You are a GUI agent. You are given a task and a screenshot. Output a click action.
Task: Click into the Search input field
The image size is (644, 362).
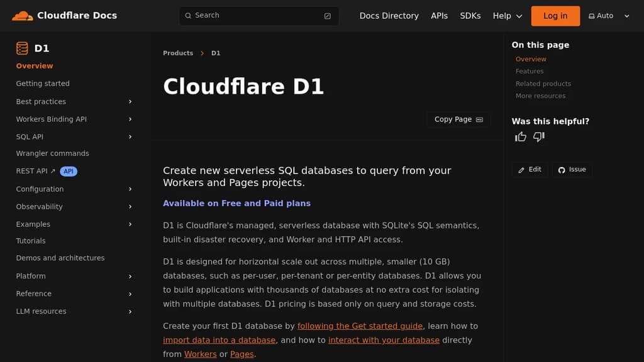[x=258, y=16]
